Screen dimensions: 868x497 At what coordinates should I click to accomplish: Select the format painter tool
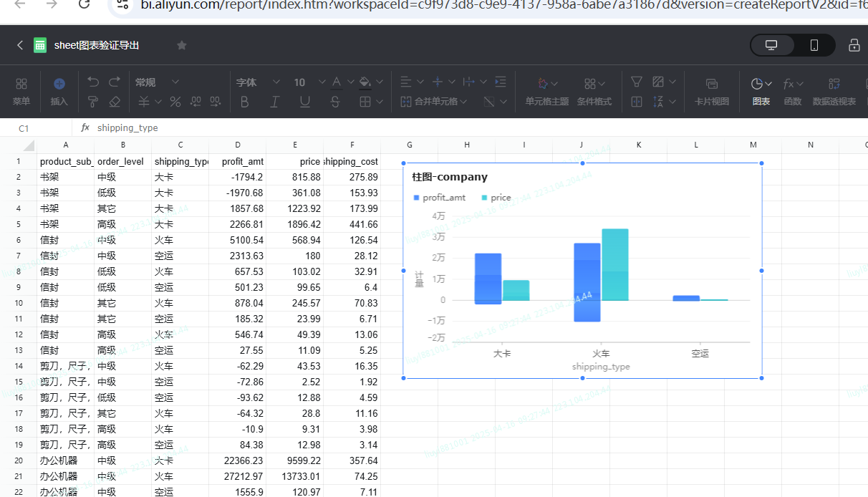tap(93, 102)
